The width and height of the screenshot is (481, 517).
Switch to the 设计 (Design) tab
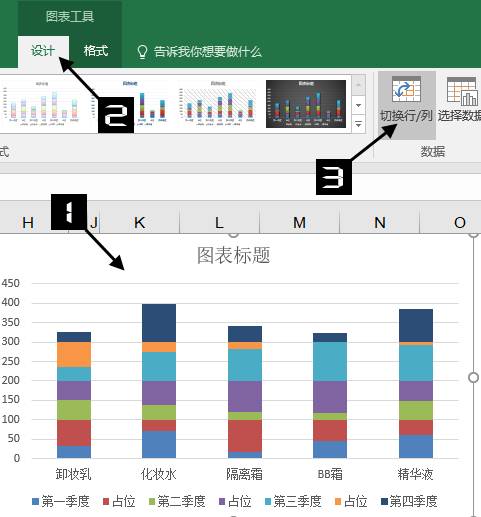click(43, 51)
